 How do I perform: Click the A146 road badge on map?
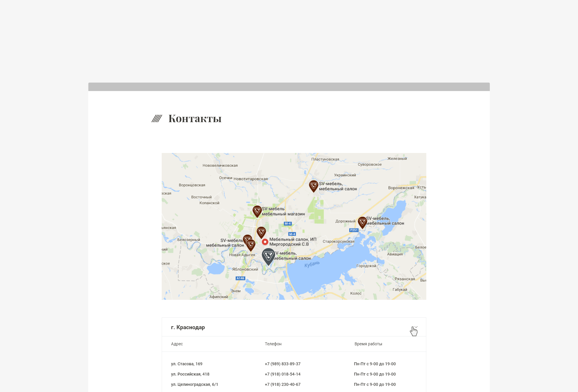pyautogui.click(x=240, y=278)
